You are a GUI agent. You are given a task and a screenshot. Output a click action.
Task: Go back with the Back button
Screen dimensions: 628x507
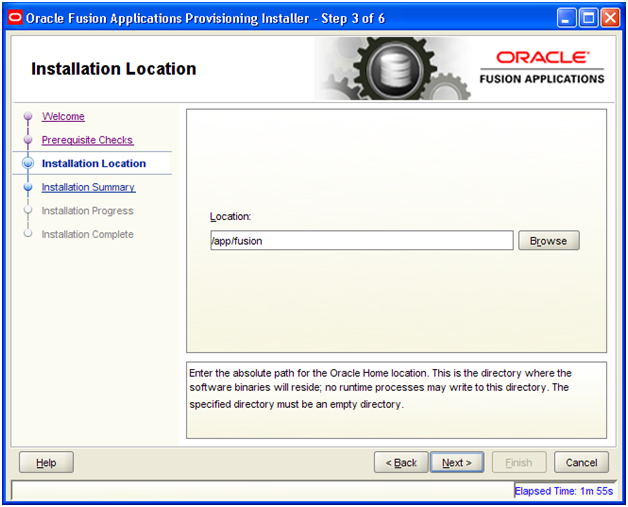[x=401, y=463]
